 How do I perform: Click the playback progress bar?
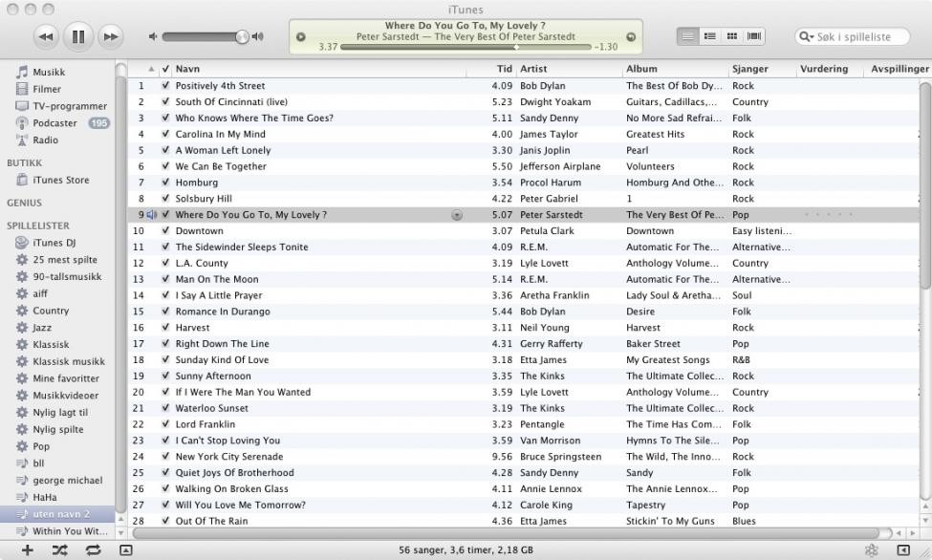pyautogui.click(x=466, y=47)
